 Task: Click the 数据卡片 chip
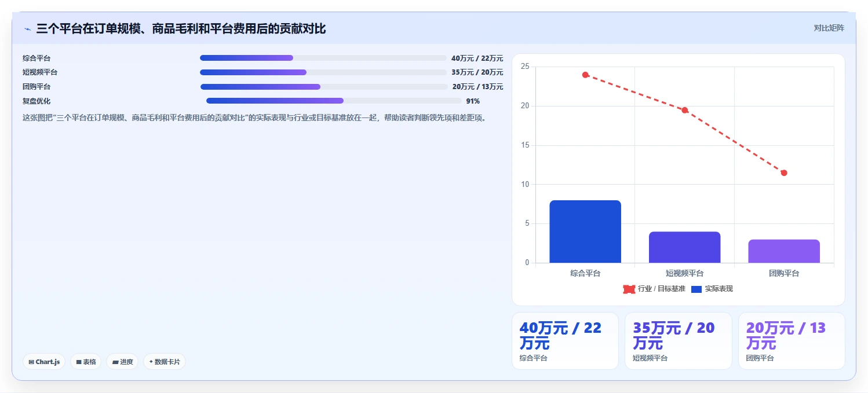(165, 362)
